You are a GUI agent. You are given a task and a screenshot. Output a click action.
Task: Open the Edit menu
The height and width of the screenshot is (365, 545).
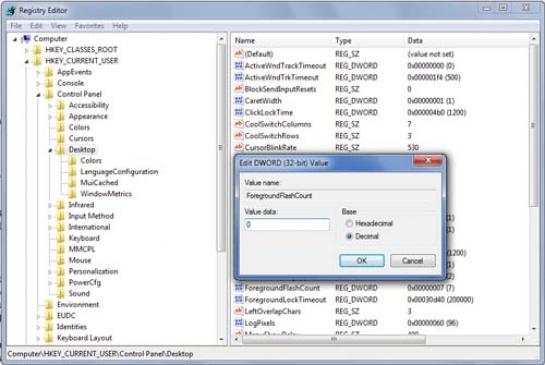point(36,26)
